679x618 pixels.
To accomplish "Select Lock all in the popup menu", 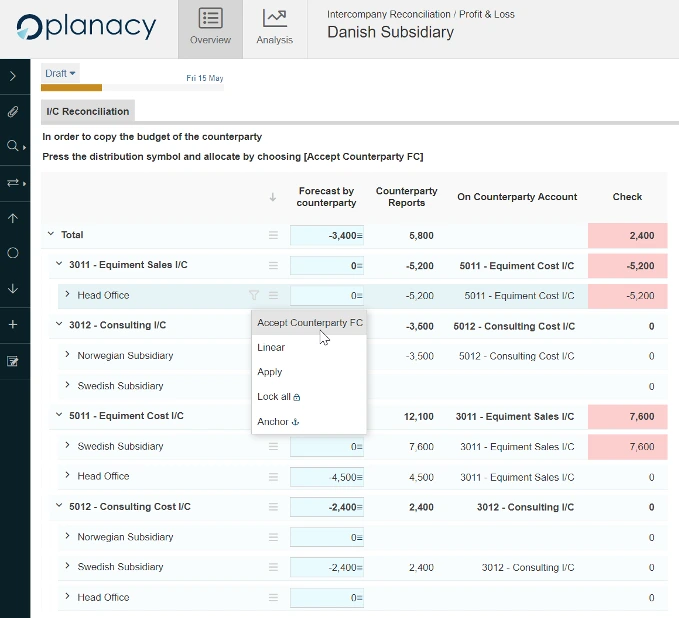I will [278, 397].
